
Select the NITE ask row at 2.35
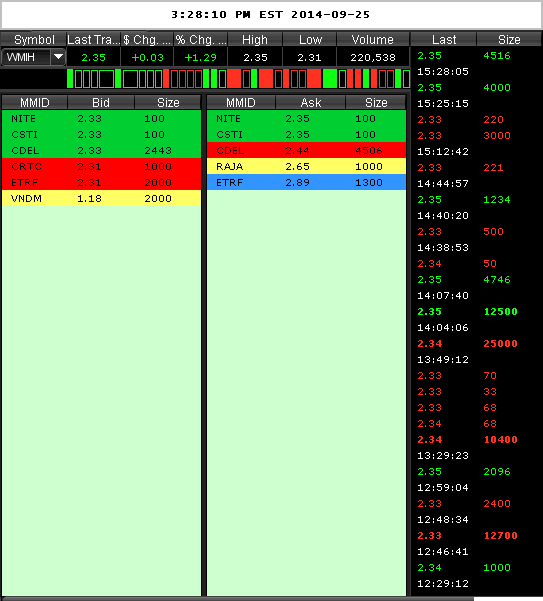click(x=307, y=118)
